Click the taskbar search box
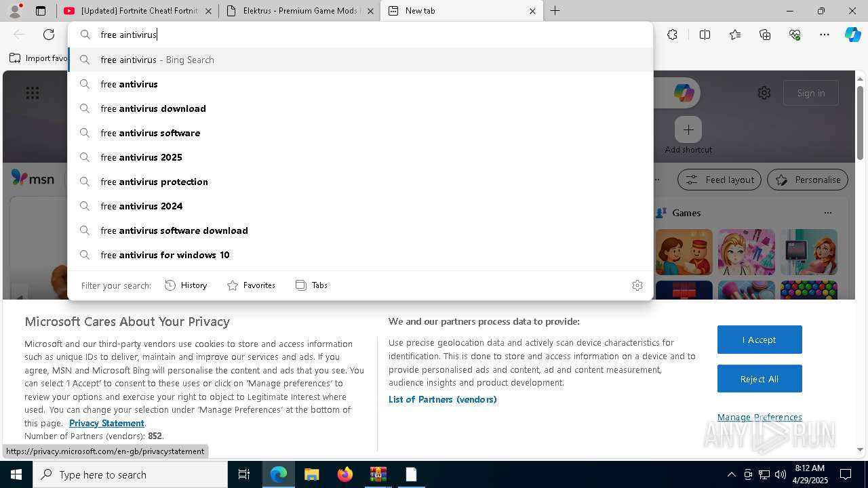This screenshot has width=868, height=488. [130, 474]
